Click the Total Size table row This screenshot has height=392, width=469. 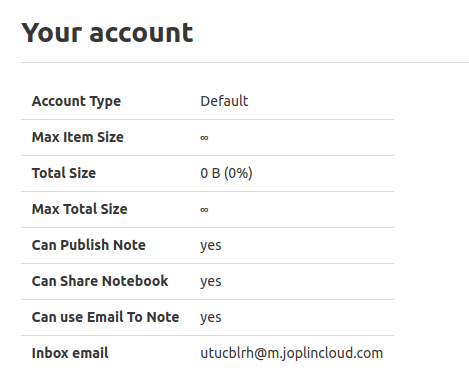[207, 173]
